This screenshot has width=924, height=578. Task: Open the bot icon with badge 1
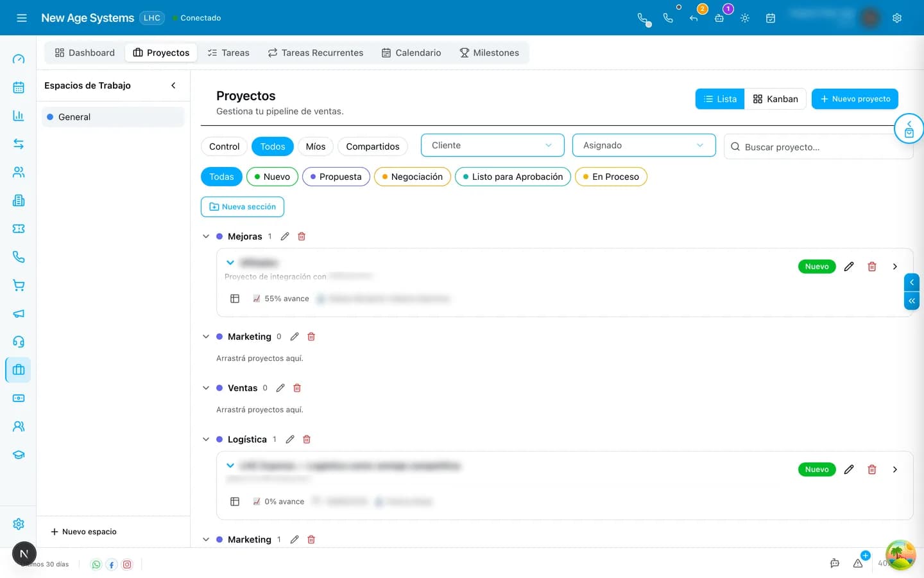pyautogui.click(x=719, y=18)
